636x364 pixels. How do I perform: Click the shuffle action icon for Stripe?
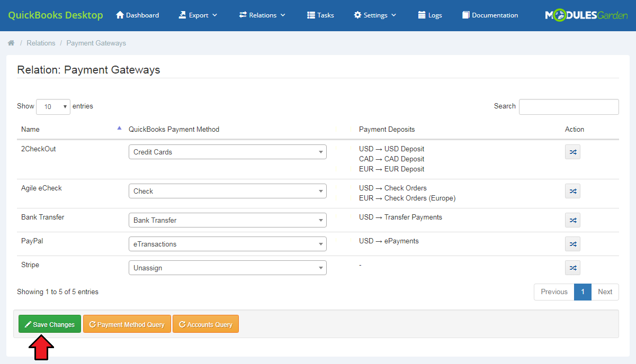click(x=572, y=268)
